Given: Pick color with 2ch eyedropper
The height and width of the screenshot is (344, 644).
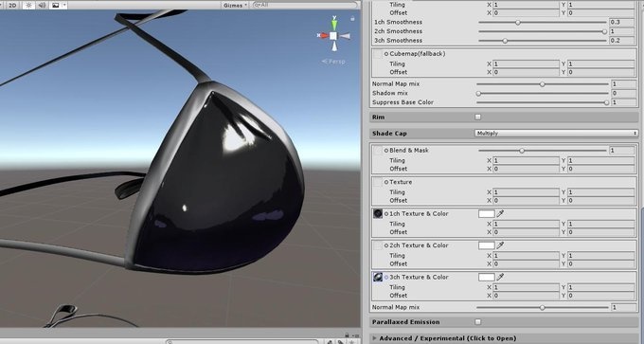Looking at the screenshot, I should click(500, 245).
